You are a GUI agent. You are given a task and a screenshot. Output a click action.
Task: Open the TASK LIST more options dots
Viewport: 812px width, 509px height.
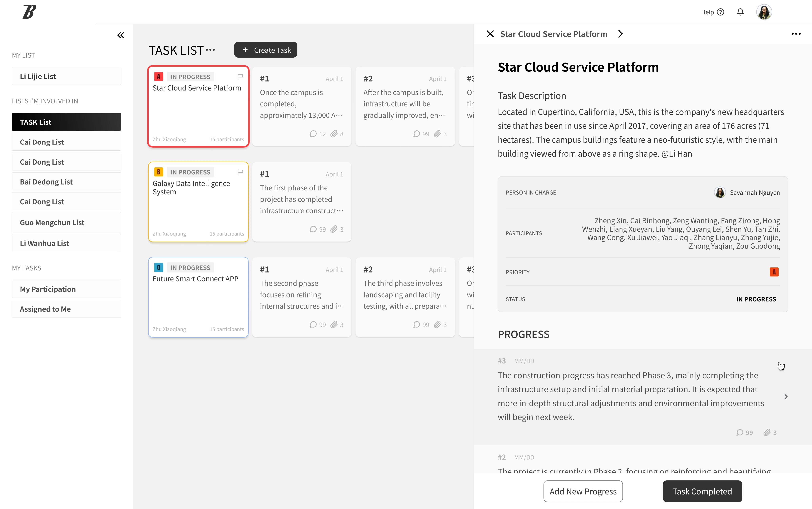tap(210, 50)
